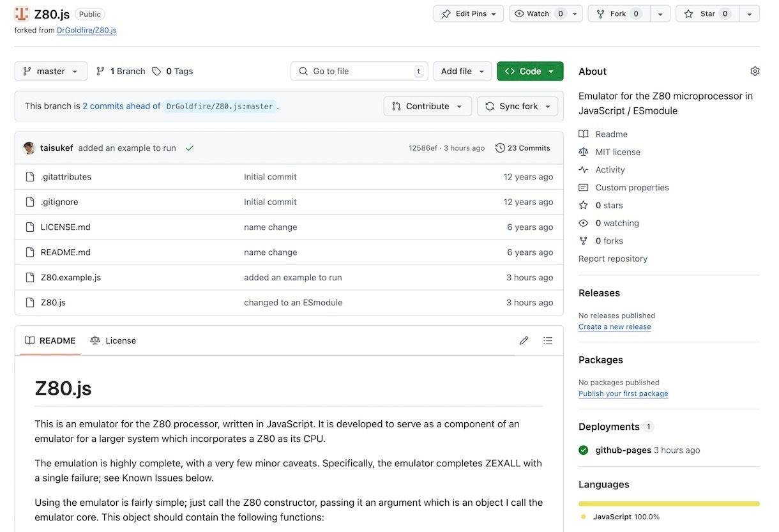Open the DrGoldfire/Z80.js fork source link

point(86,30)
